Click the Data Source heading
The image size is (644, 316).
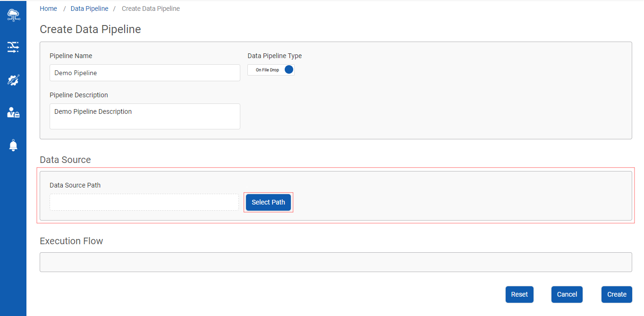(x=65, y=160)
